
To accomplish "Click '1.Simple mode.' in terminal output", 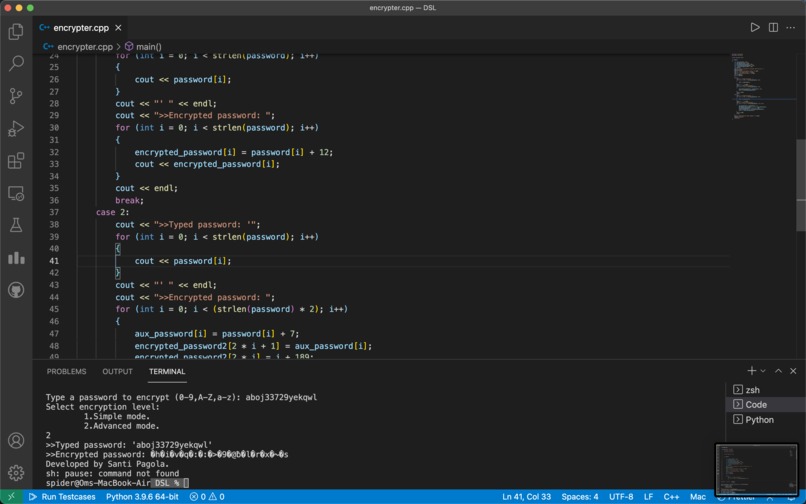I will 117,416.
